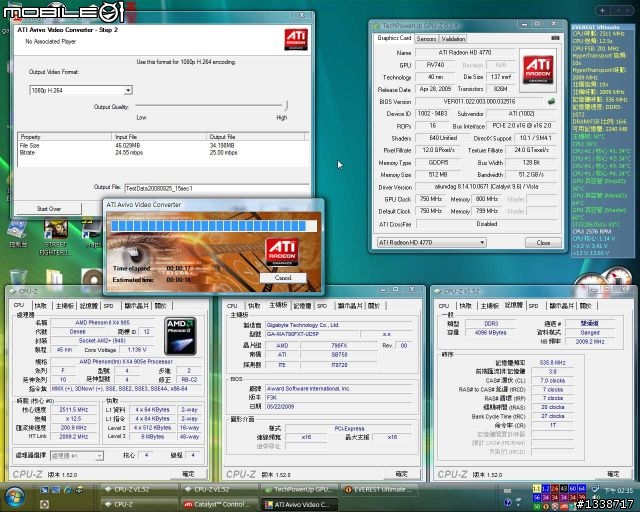This screenshot has height=512, width=640.
Task: Click the Switch Between Windows quick launch icon
Action: [x=56, y=489]
